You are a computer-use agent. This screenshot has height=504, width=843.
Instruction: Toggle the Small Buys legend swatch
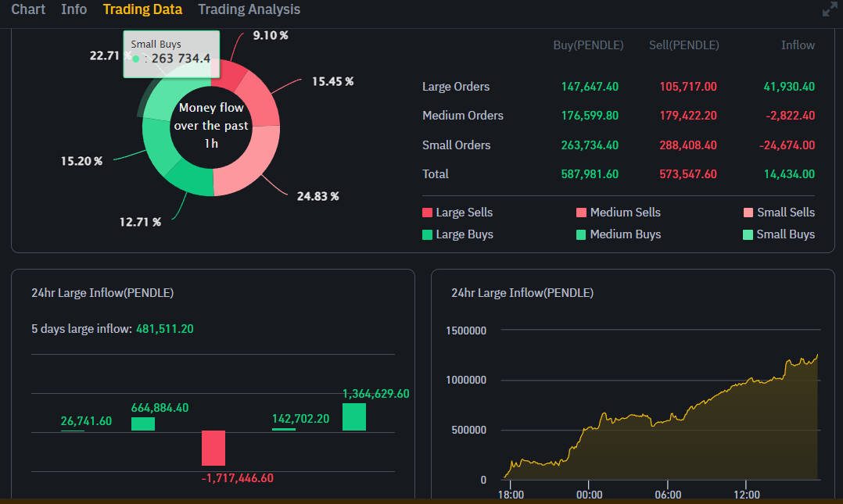coord(748,234)
